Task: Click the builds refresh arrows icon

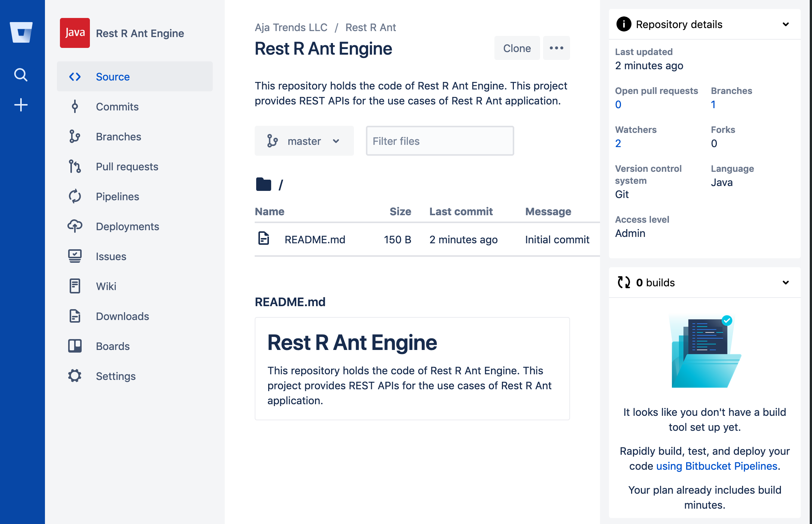Action: click(624, 282)
